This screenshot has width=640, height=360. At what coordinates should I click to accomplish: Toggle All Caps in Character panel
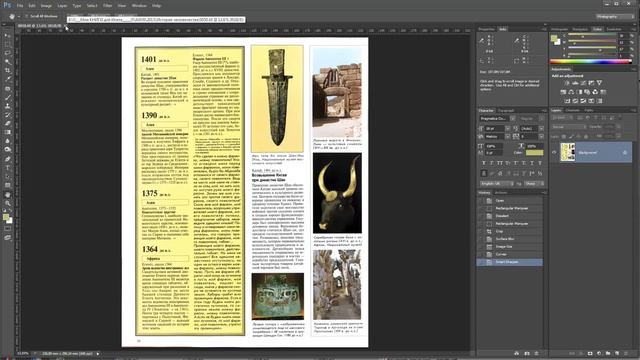[x=500, y=163]
